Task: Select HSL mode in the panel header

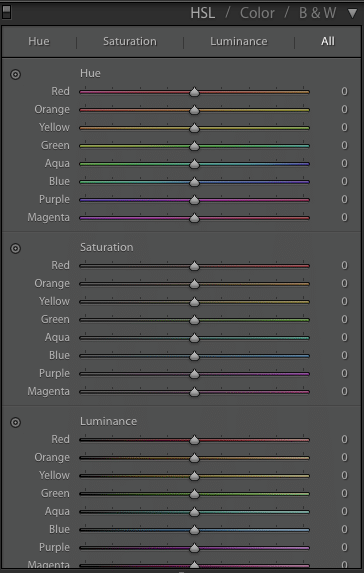Action: tap(202, 13)
